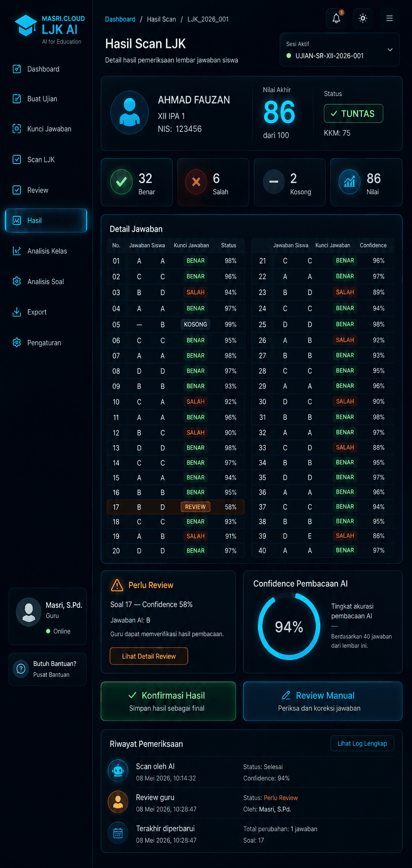Click the Analisis Kelas chart icon
This screenshot has height=868, width=412.
point(17,251)
